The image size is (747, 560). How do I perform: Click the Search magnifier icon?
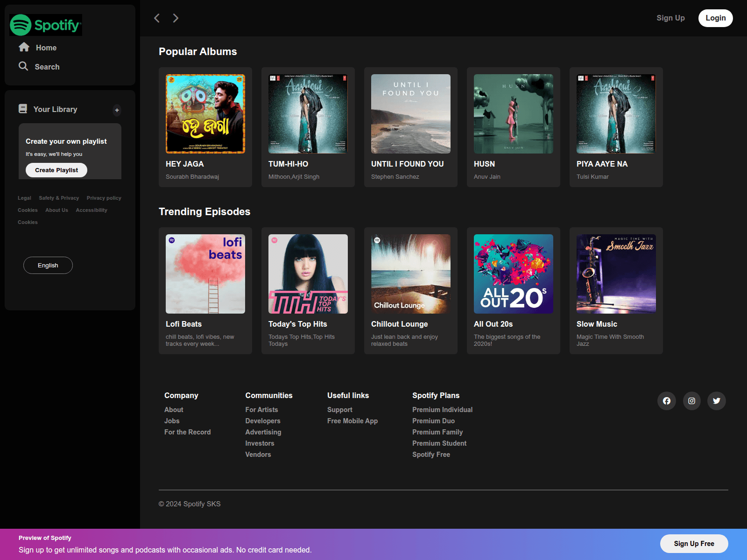(23, 66)
